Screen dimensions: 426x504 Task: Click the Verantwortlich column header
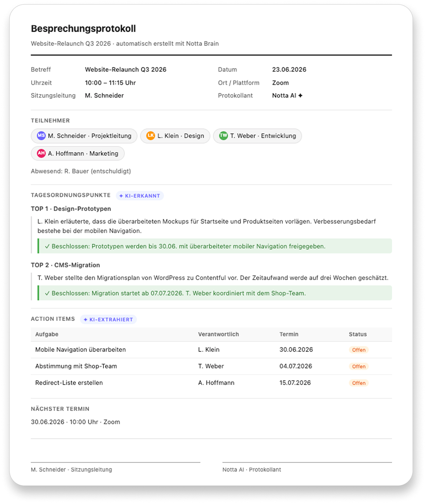coord(218,334)
